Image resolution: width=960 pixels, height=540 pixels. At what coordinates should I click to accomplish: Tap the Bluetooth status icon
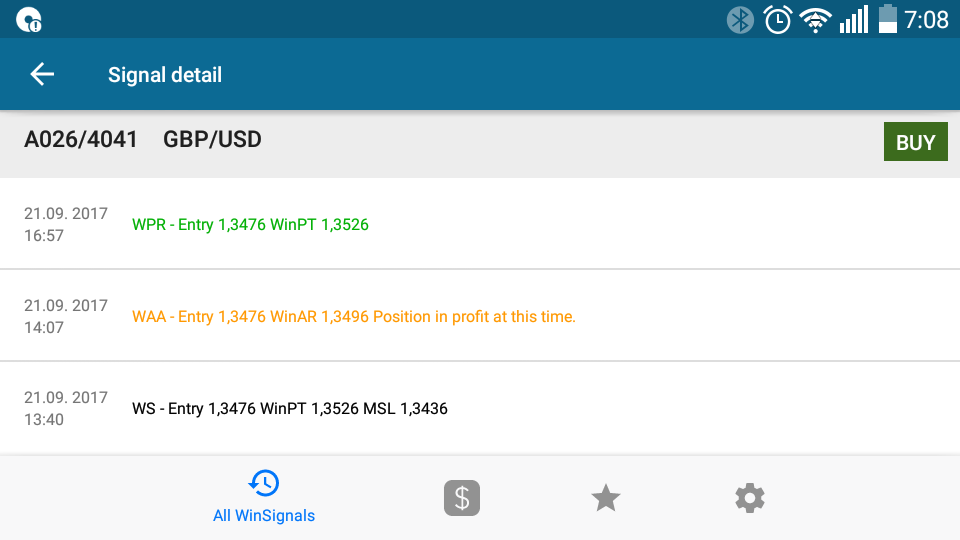point(740,20)
